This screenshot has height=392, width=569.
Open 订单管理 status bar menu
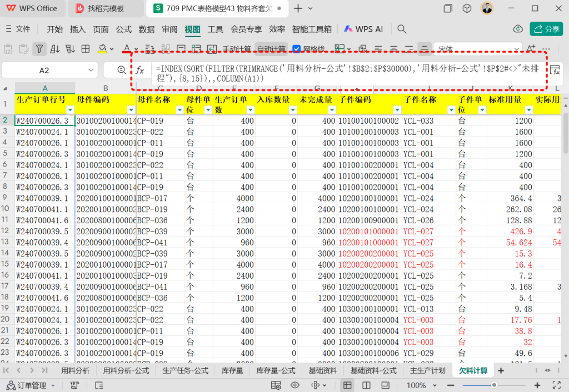pos(31,385)
